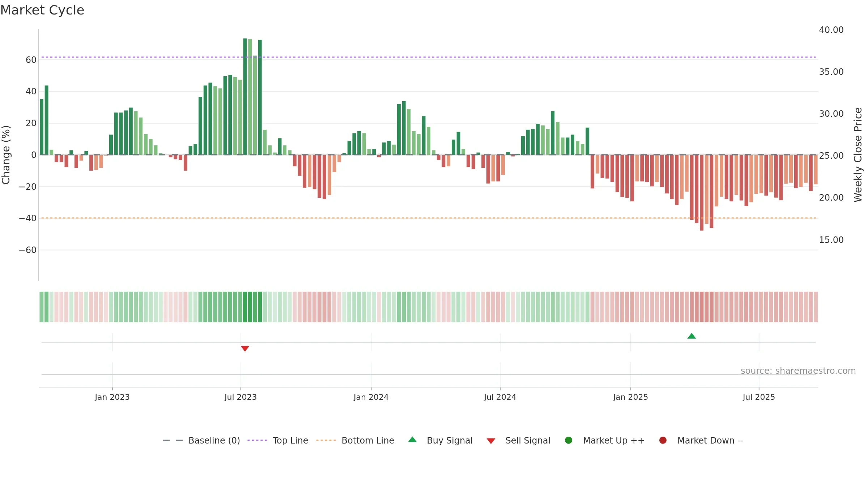Click the 60 left axis tick label

point(31,60)
